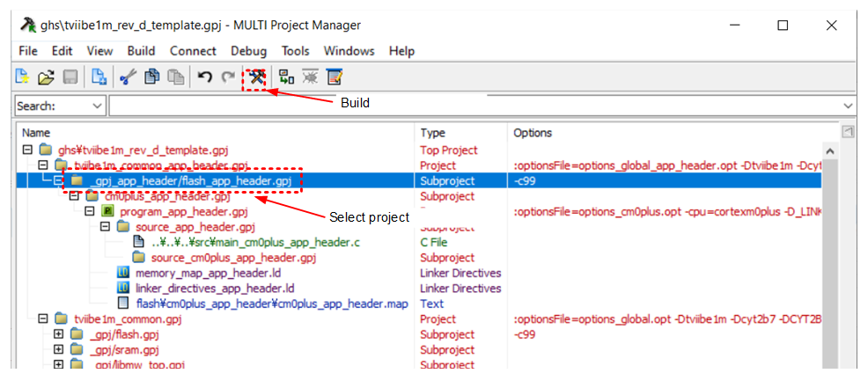Open the File menu
The image size is (868, 388).
(27, 52)
